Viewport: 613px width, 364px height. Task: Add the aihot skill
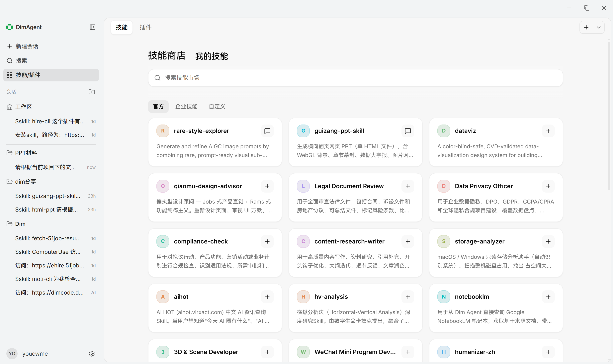[x=267, y=297]
